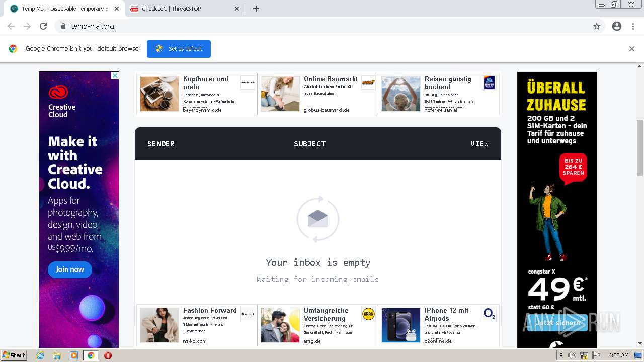Show hidden system tray icons

pos(561,355)
